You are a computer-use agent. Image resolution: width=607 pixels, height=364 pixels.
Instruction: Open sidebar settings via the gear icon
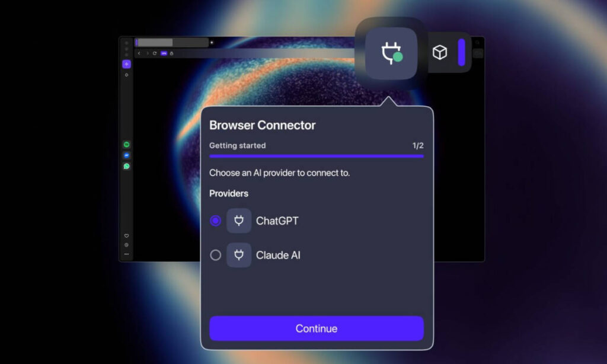tap(126, 75)
